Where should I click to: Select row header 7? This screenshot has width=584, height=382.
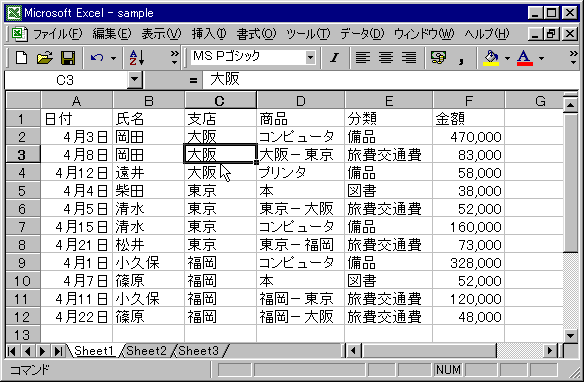[x=22, y=227]
